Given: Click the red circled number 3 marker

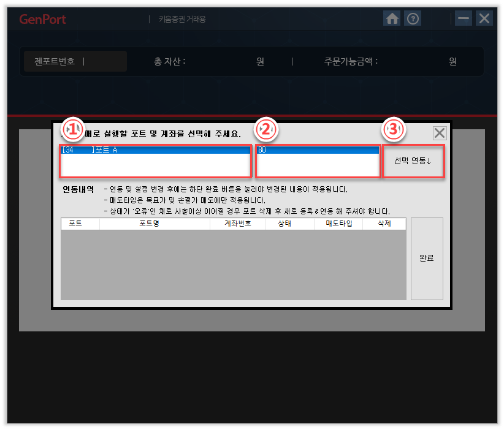Looking at the screenshot, I should pyautogui.click(x=394, y=129).
